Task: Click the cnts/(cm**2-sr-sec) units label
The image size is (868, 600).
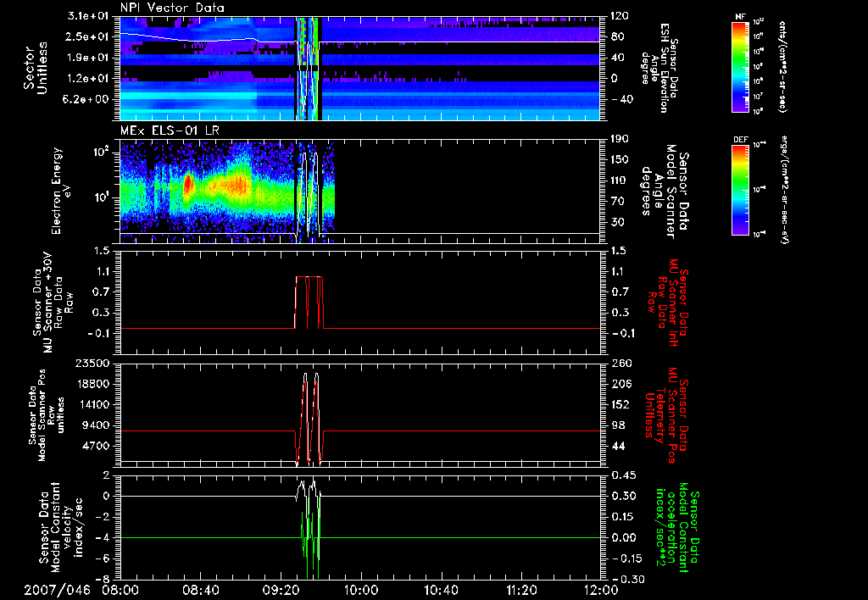Action: [x=782, y=67]
